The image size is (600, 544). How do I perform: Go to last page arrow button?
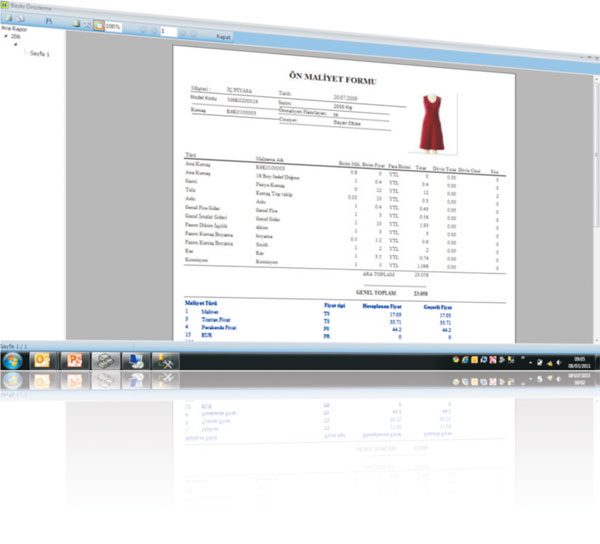[x=194, y=34]
